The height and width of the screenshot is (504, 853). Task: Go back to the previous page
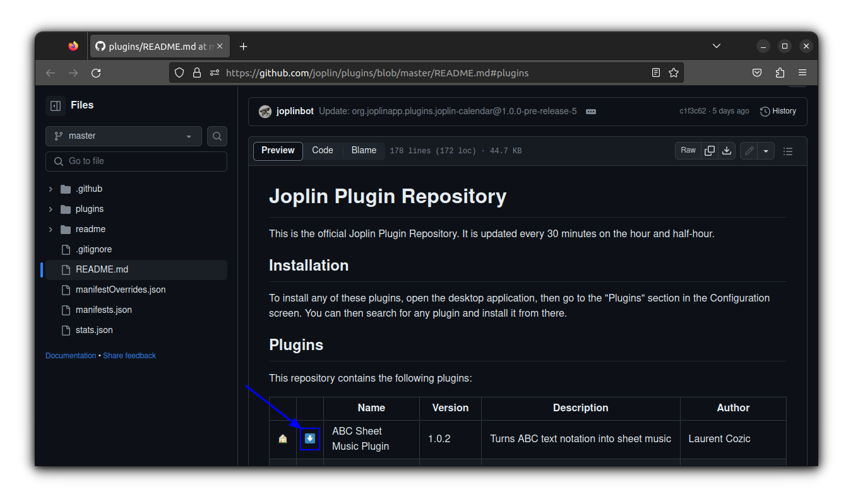51,73
